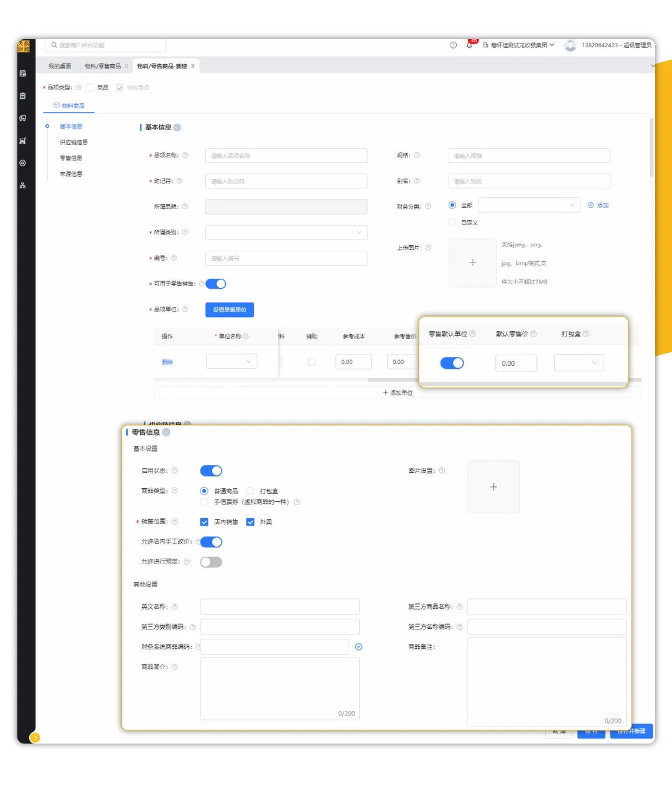The width and height of the screenshot is (672, 790).
Task: Click 添加单位 to add a unit row
Action: click(398, 393)
